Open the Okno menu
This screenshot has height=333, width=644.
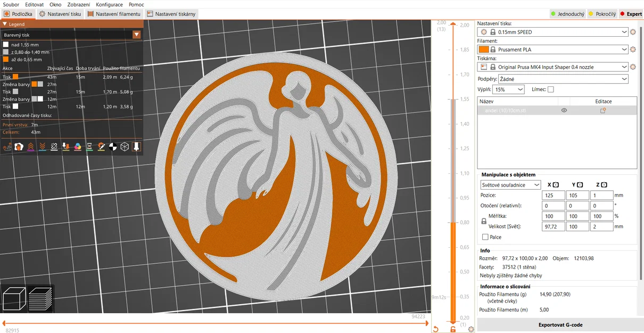coord(55,4)
